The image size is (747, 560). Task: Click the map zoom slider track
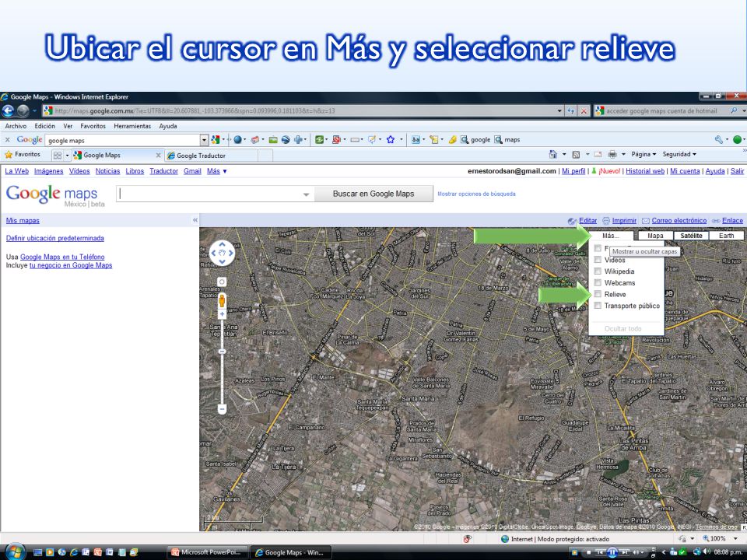coord(222,361)
